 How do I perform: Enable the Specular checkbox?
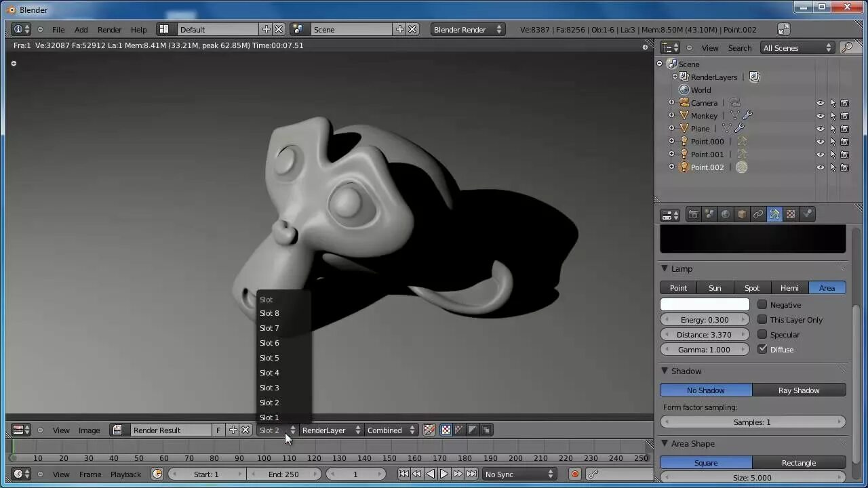tap(762, 334)
